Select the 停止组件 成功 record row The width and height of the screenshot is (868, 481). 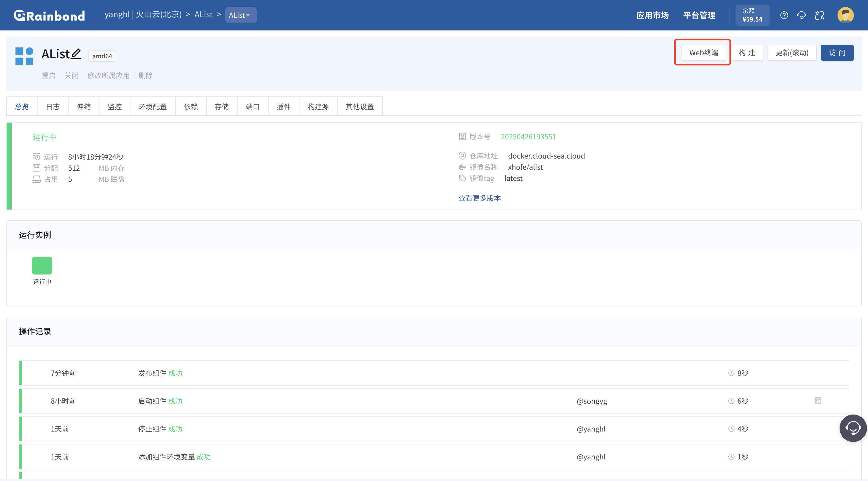(x=434, y=429)
